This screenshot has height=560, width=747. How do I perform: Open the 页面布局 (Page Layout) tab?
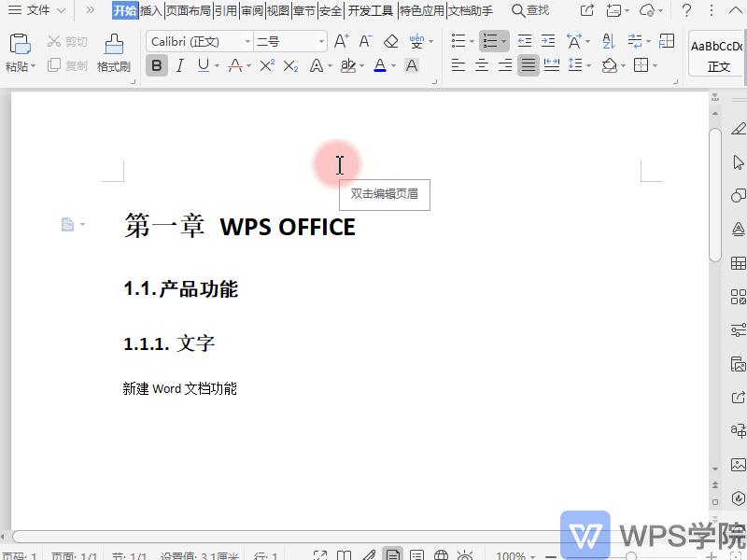pyautogui.click(x=189, y=10)
